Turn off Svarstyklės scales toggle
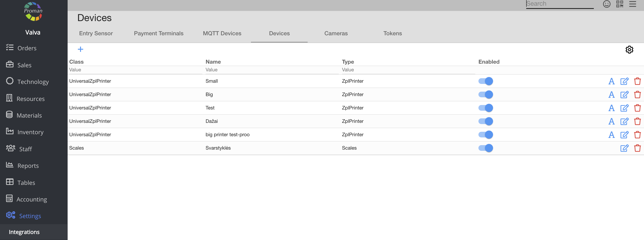 coord(486,148)
